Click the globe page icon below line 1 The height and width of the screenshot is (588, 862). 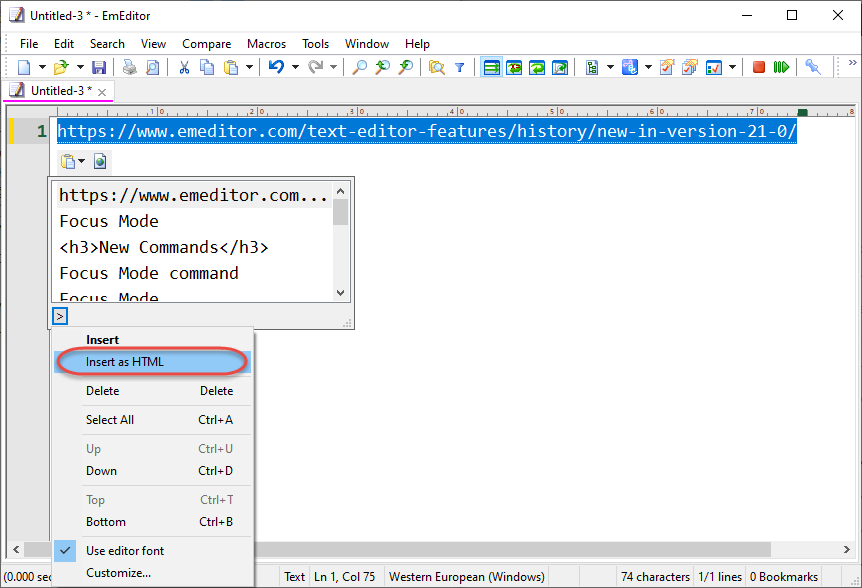pos(100,162)
